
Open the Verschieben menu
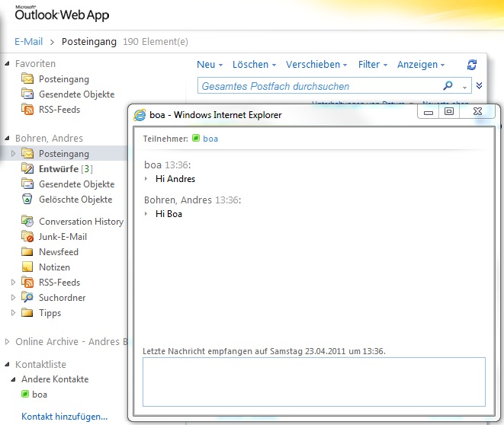(316, 65)
